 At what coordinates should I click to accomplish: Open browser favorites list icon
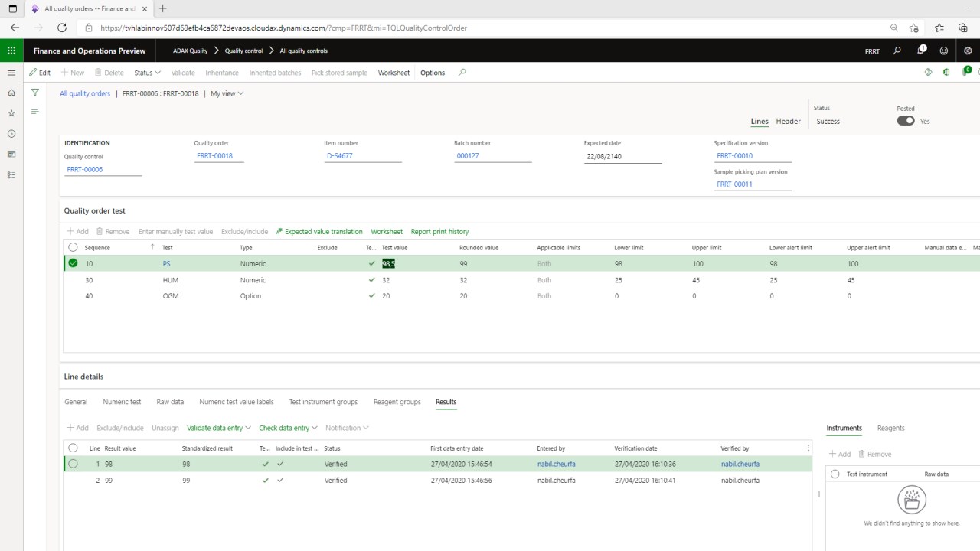939,28
